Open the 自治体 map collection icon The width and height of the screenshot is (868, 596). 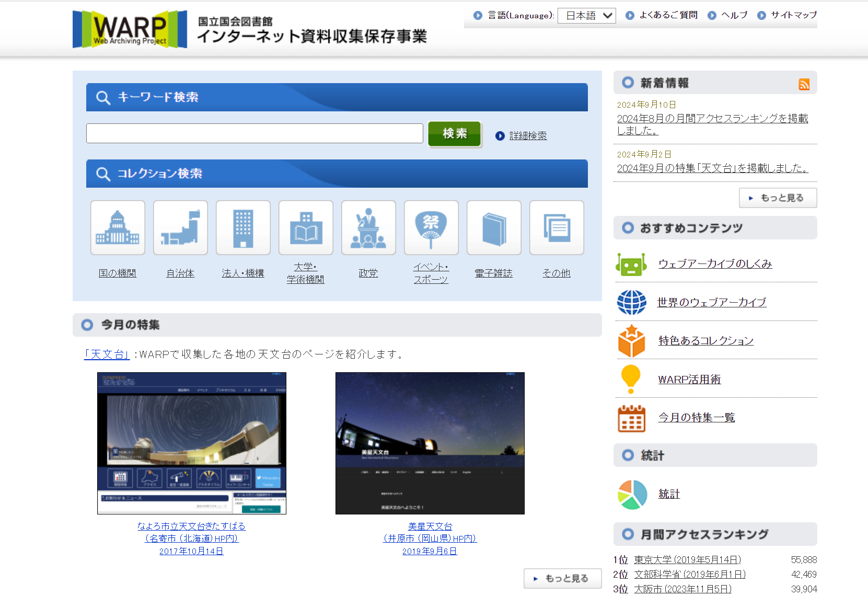(180, 228)
